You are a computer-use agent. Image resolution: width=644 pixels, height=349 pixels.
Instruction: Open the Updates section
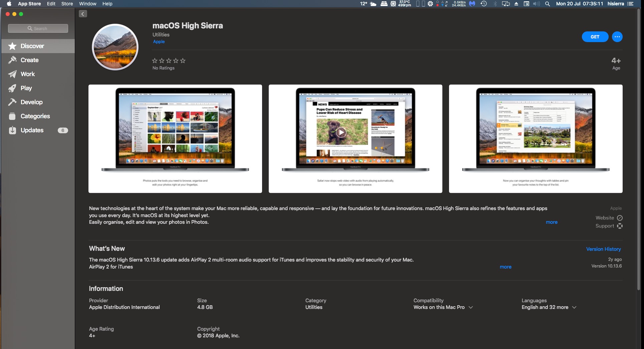38,130
